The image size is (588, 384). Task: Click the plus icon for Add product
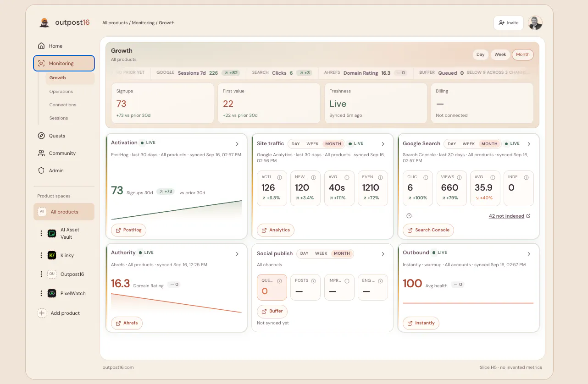[x=42, y=313]
